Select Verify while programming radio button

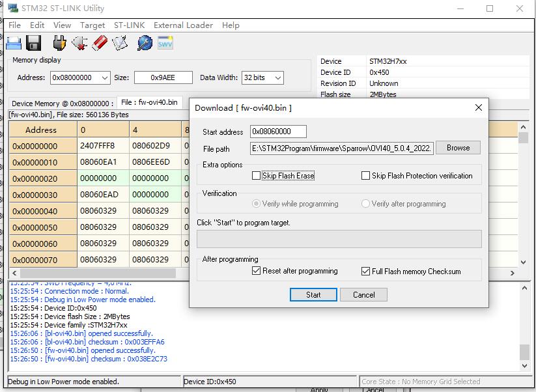[256, 204]
